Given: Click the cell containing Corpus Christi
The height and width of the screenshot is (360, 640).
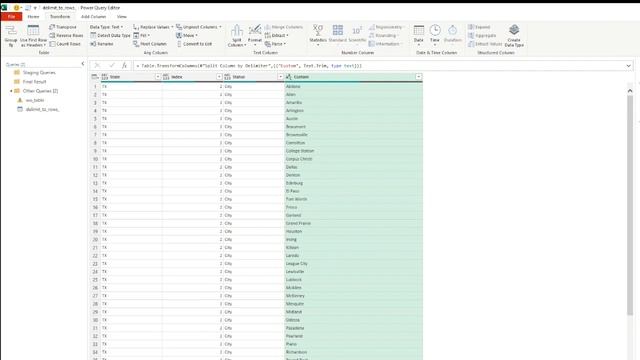Looking at the screenshot, I should [x=353, y=159].
